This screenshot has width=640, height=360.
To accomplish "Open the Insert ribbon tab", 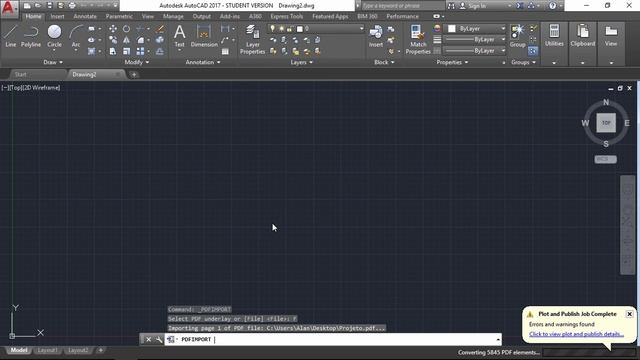I will 58,16.
